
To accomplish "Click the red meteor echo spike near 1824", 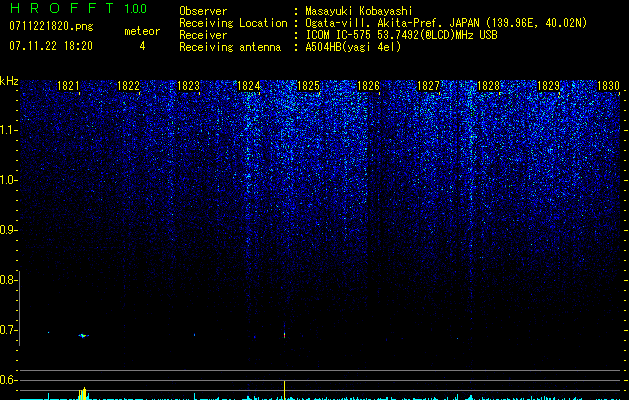I will pos(284,334).
